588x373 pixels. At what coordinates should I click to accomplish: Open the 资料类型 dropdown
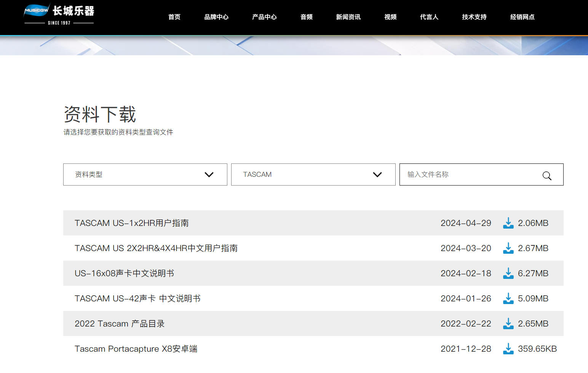tap(145, 174)
